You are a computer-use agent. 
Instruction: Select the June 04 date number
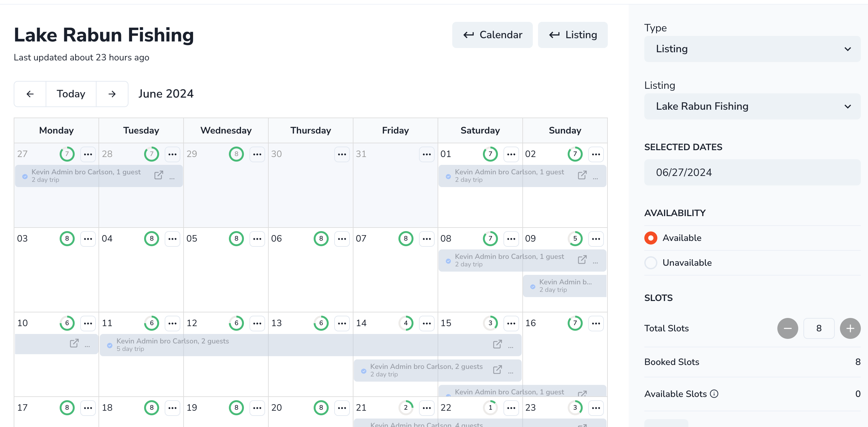[x=107, y=239]
